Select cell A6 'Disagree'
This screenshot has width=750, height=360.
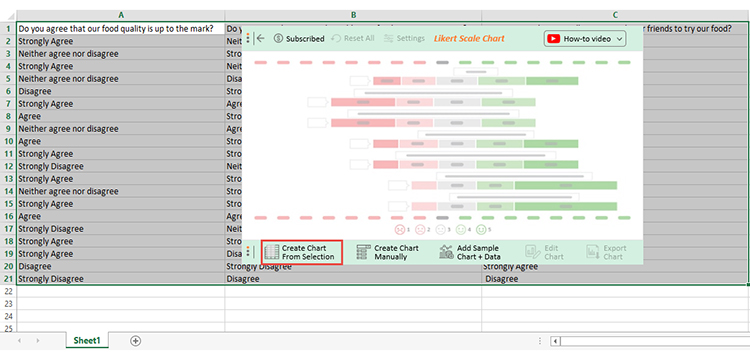pyautogui.click(x=121, y=91)
